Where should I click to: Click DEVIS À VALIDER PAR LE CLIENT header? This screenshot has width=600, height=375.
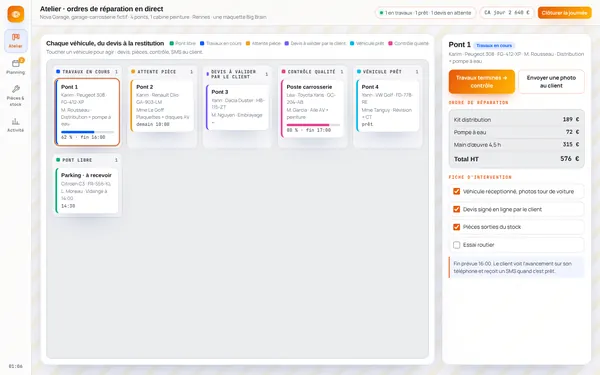(237, 74)
